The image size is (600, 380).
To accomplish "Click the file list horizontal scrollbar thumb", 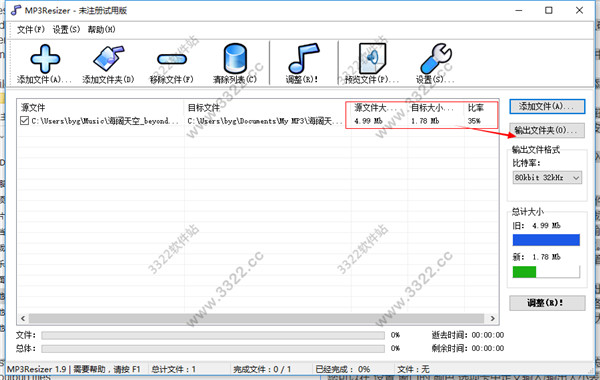I will [256, 318].
